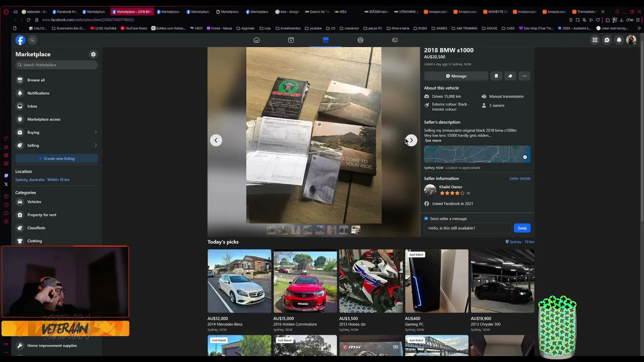The image size is (644, 362).
Task: Open the Gaming icon in top bar
Action: (x=395, y=40)
